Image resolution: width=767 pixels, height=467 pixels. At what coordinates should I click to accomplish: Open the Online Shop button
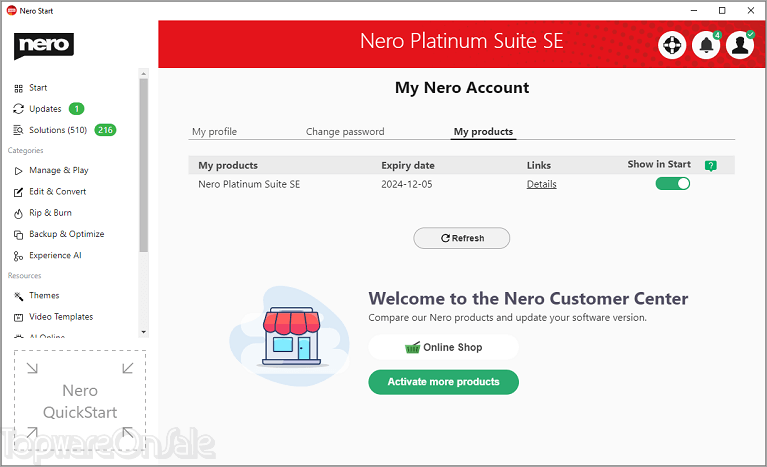(x=443, y=347)
